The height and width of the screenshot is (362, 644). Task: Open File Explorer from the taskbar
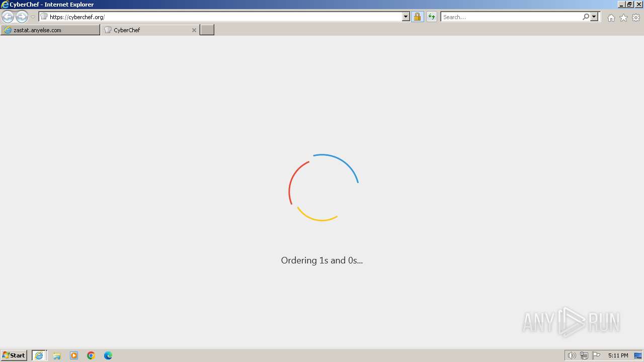[57, 355]
